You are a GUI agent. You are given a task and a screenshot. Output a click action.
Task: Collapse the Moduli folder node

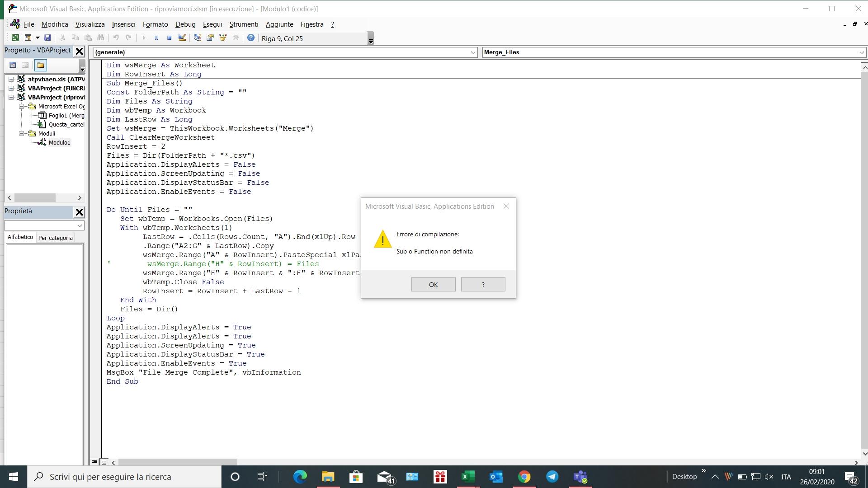(x=21, y=134)
